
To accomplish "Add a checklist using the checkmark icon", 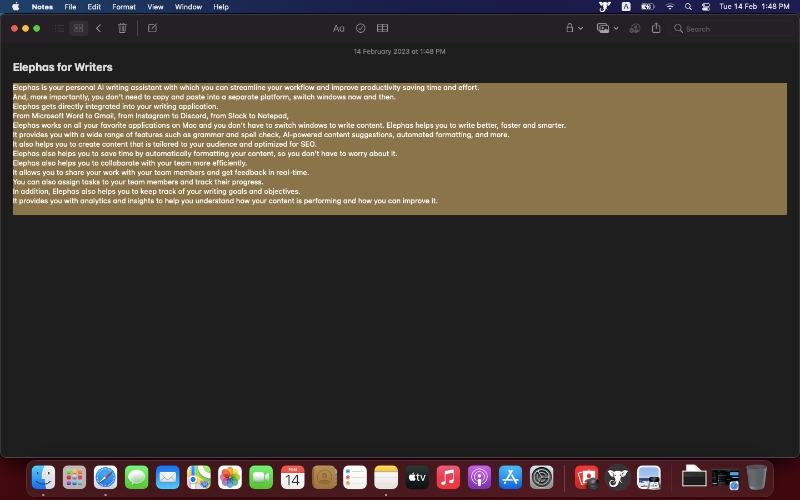I will pyautogui.click(x=361, y=29).
